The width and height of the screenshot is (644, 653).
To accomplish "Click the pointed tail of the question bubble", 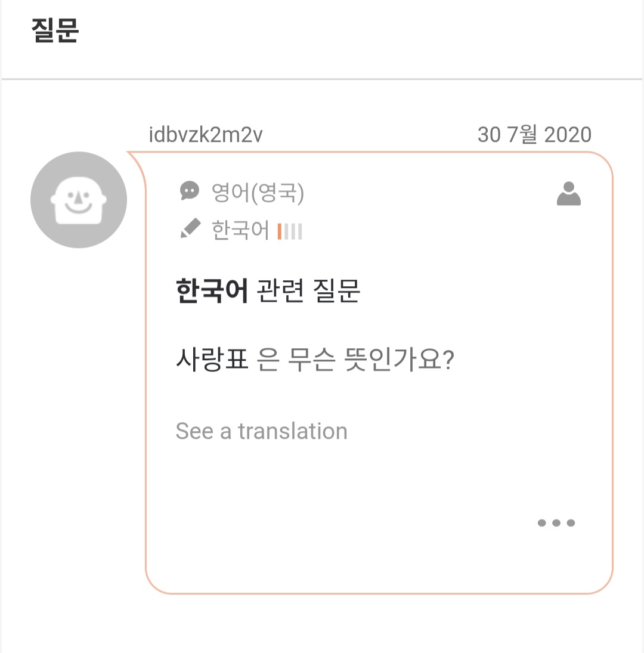I will pos(135,158).
